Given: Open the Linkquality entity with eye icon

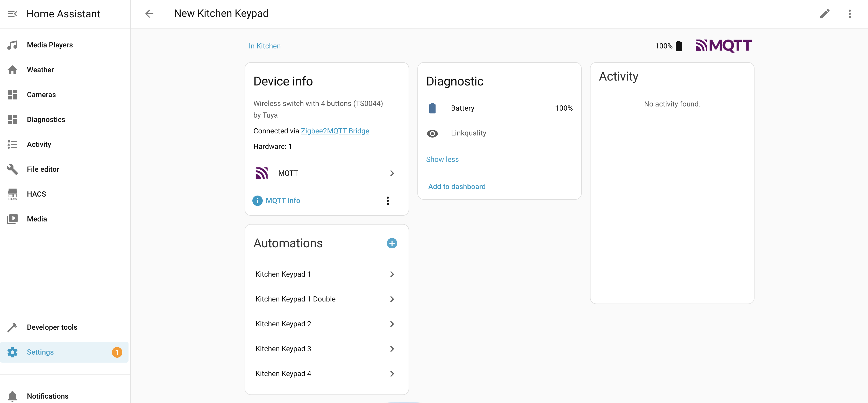Looking at the screenshot, I should click(x=432, y=133).
